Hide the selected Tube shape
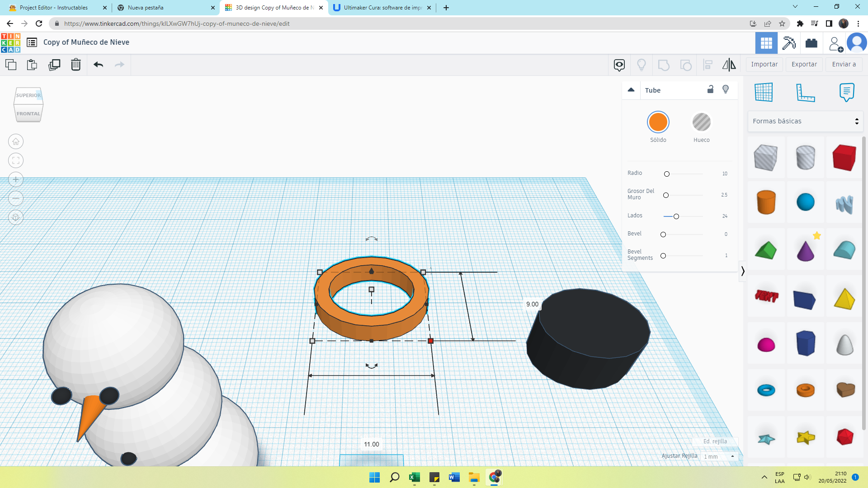Viewport: 868px width, 488px height. [x=726, y=89]
